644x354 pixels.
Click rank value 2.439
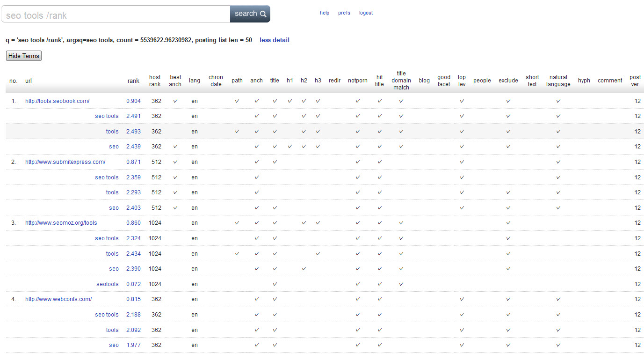coord(133,147)
